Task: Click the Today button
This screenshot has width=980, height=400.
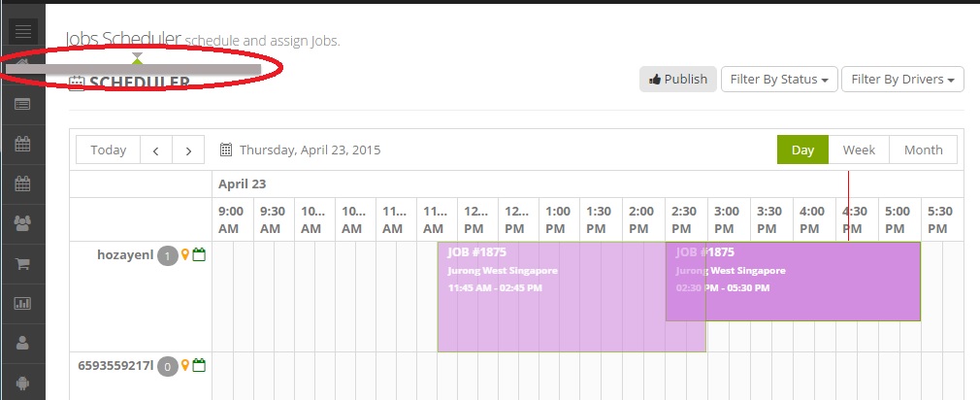Action: 108,150
